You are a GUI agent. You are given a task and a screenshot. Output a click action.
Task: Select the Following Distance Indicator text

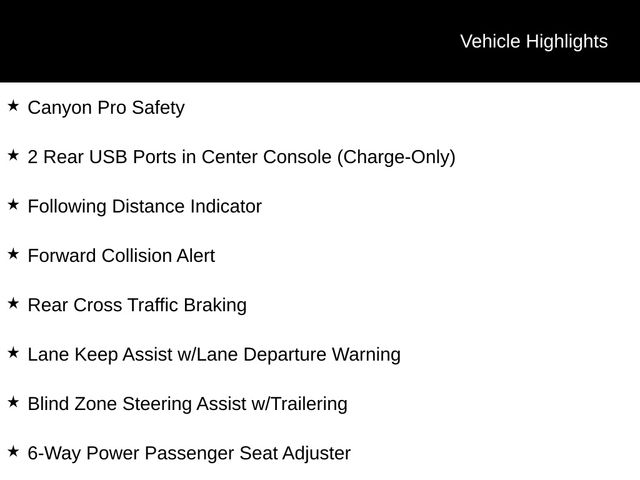tap(144, 207)
